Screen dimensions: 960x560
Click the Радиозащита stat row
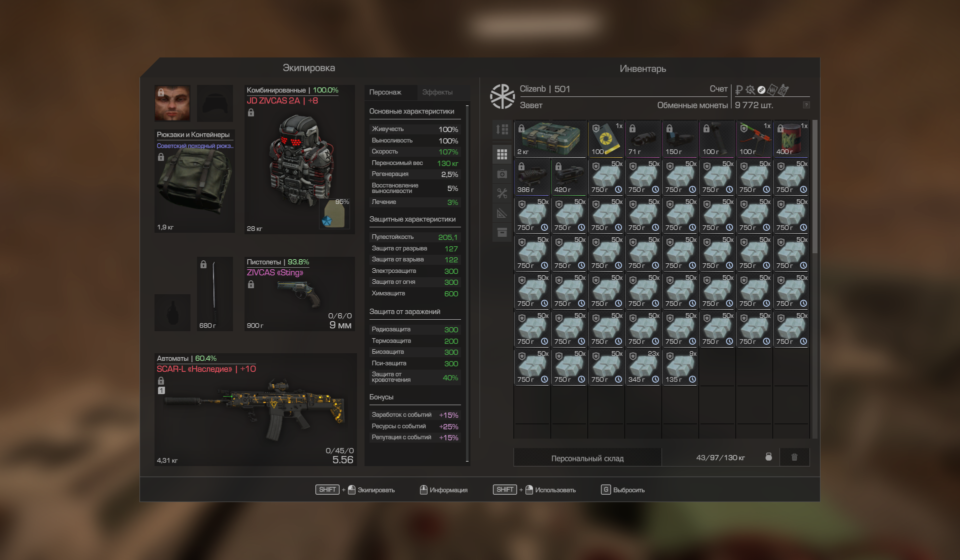(414, 330)
